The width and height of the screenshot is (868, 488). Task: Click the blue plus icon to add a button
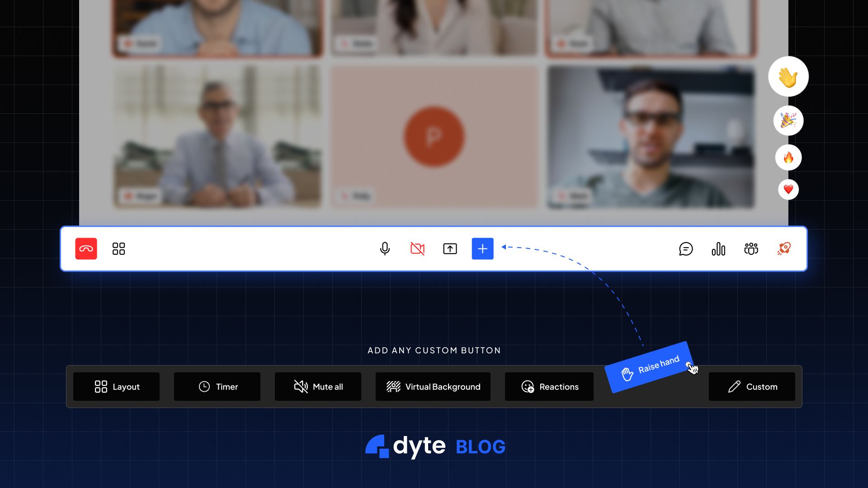pos(482,249)
